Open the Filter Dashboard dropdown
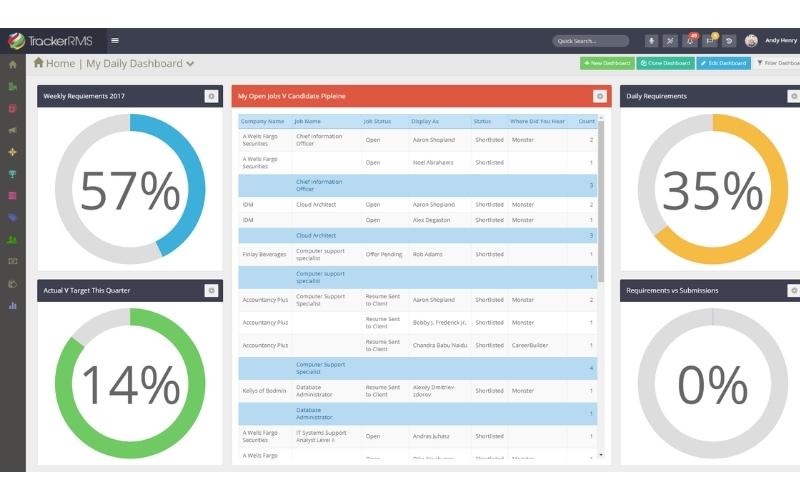 pyautogui.click(x=777, y=63)
